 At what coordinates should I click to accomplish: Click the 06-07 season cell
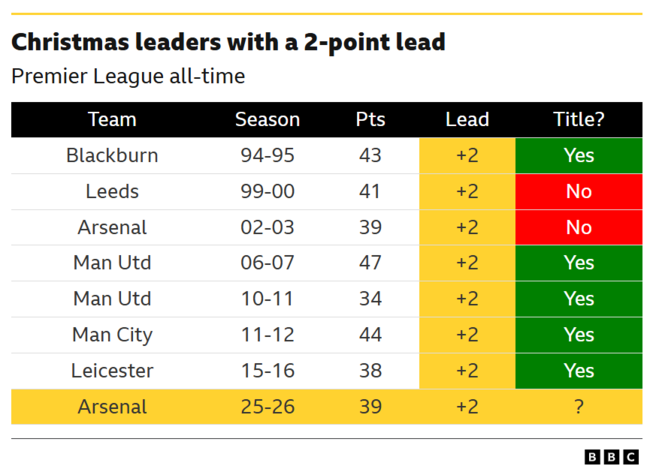click(267, 263)
